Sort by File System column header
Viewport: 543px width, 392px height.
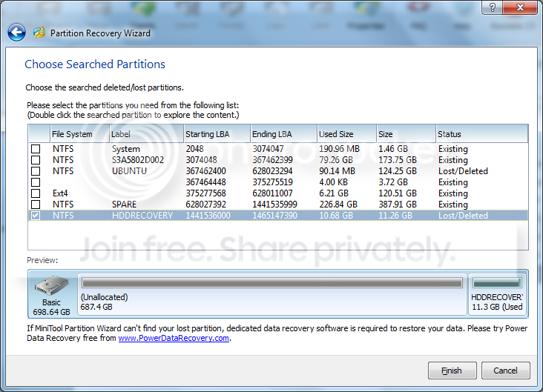(80, 134)
